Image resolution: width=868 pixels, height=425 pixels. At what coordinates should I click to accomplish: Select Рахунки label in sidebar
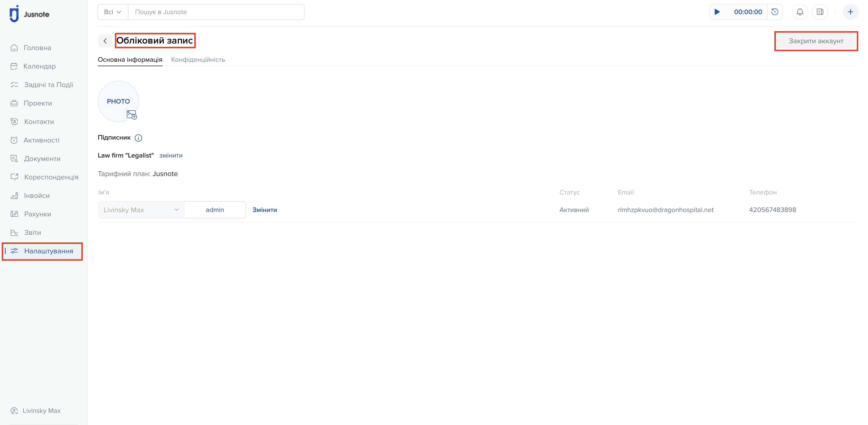pos(38,214)
